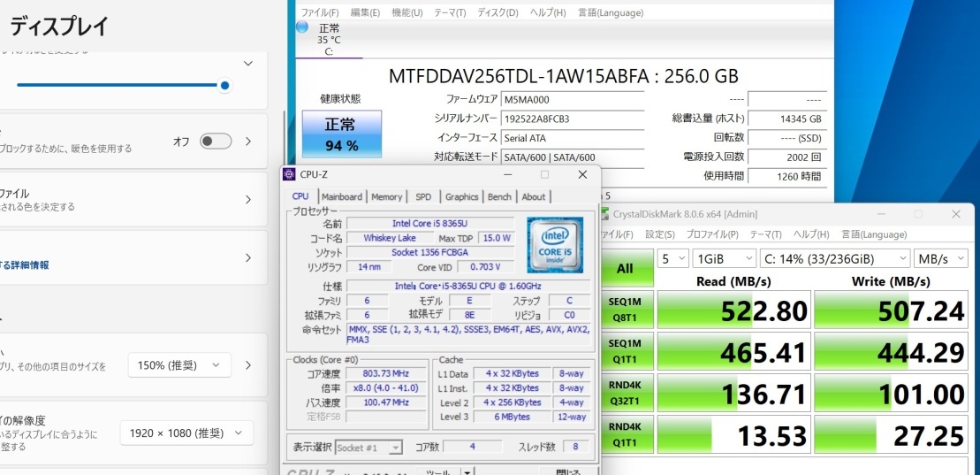Open ヘルプ(H) menu in CrystalDiskMark

click(x=811, y=234)
